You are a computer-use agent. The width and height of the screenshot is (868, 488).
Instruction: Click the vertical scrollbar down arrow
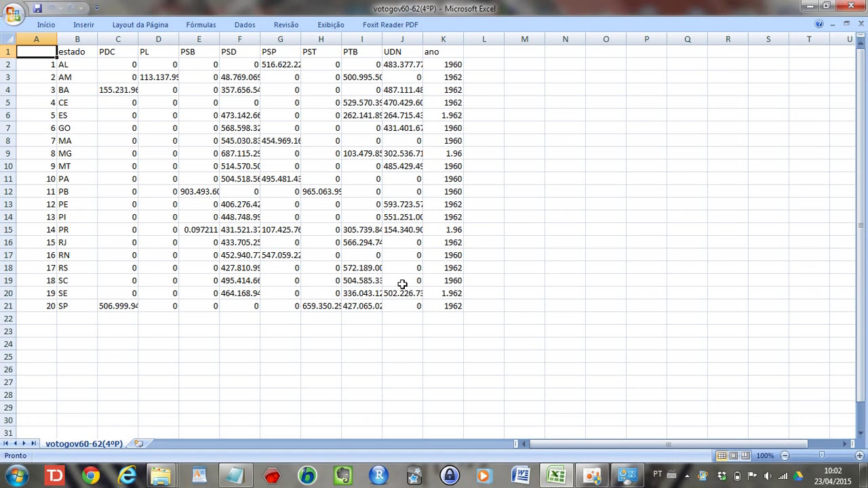(862, 433)
